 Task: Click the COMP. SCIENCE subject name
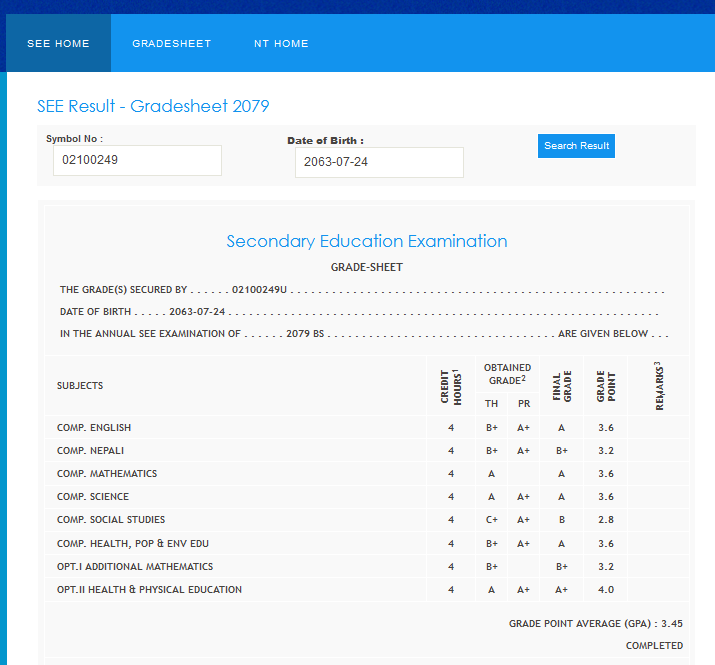(93, 497)
